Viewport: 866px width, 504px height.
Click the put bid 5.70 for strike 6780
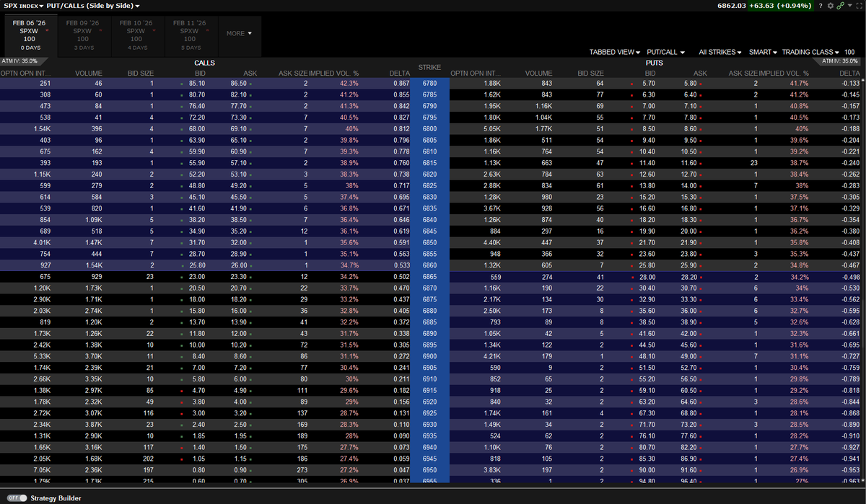(x=649, y=84)
